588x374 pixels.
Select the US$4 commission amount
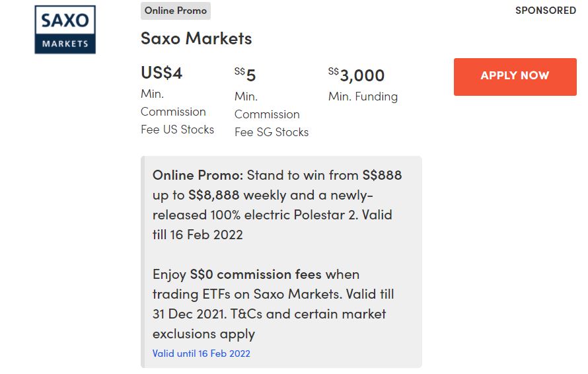click(161, 73)
